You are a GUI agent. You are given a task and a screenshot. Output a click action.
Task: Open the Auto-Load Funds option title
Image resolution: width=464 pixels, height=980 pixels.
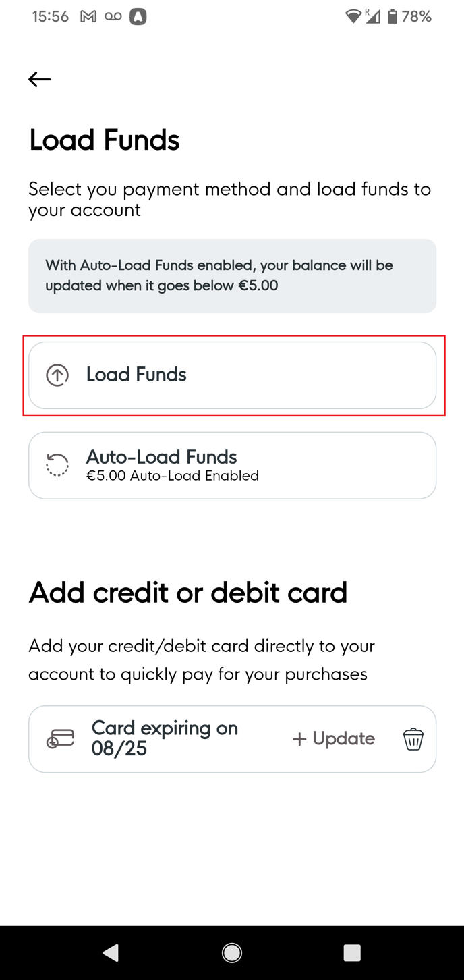tap(161, 457)
